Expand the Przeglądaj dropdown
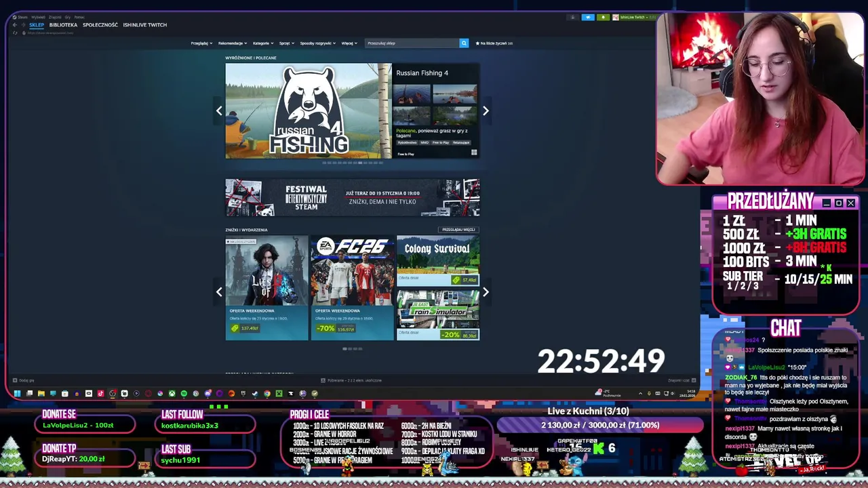 coord(201,43)
